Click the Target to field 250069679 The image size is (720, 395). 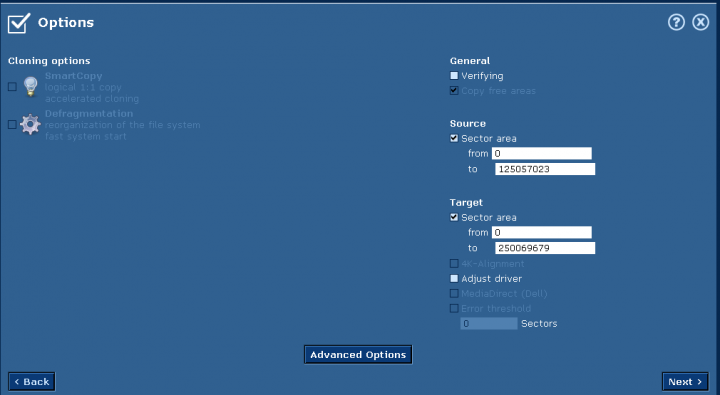(545, 248)
